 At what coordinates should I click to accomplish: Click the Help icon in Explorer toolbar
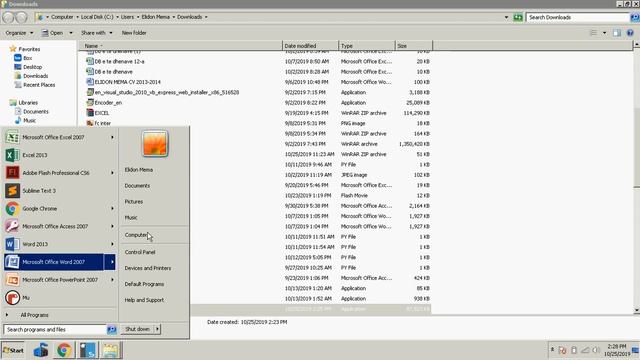coord(630,33)
